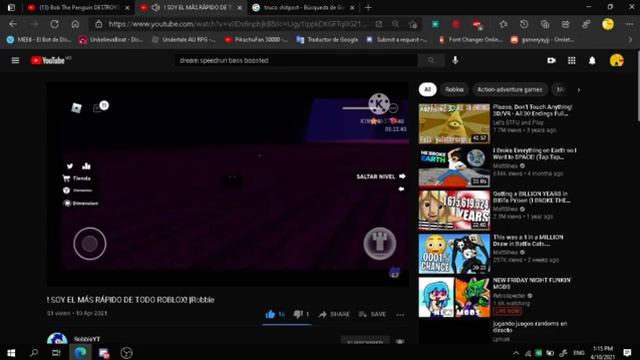This screenshot has height=360, width=640.
Task: Select the All filter chip
Action: [x=427, y=89]
